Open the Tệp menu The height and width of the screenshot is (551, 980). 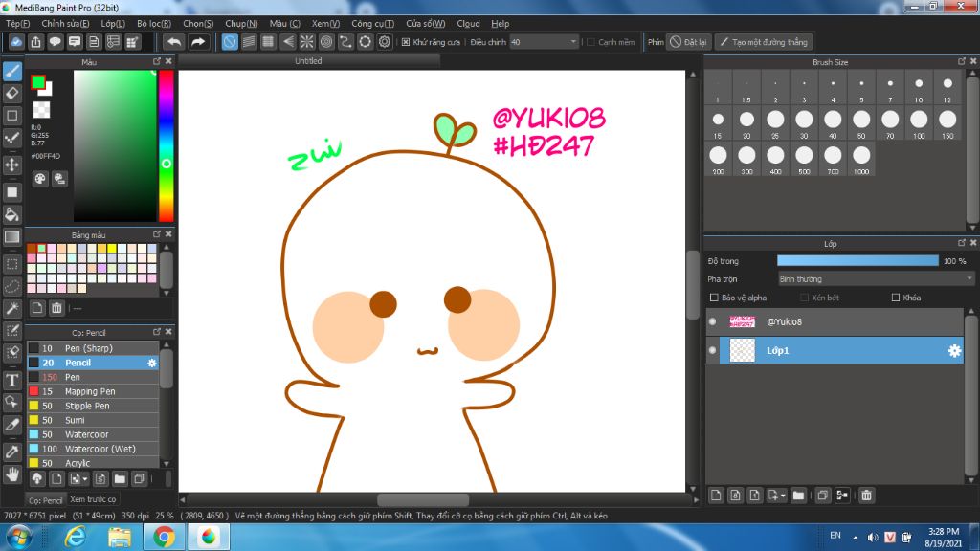point(17,24)
